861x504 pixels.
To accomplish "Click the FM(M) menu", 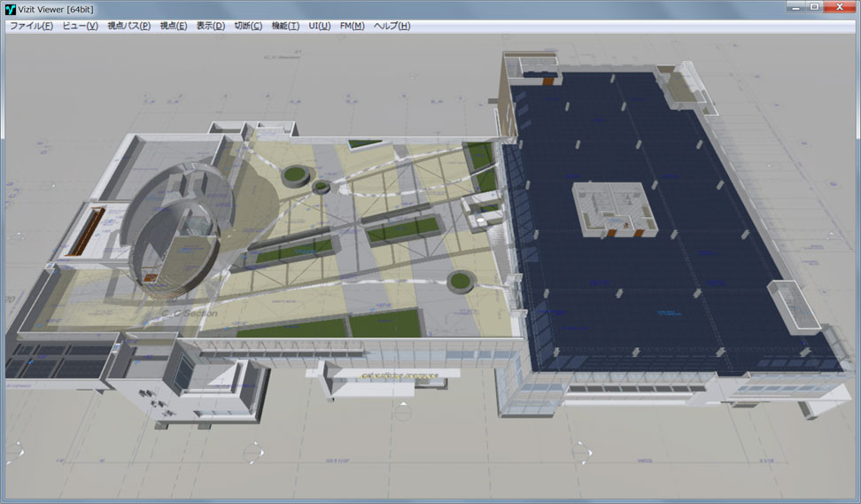I will [x=352, y=26].
